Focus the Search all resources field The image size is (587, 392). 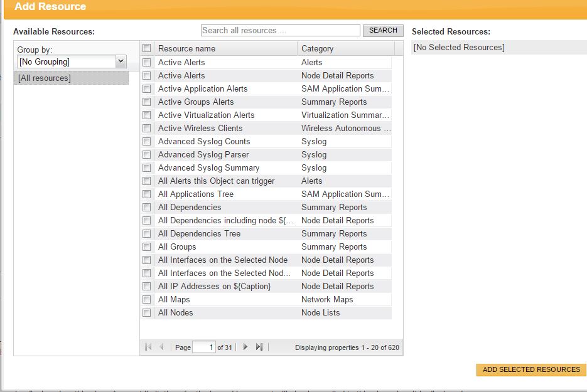point(281,30)
